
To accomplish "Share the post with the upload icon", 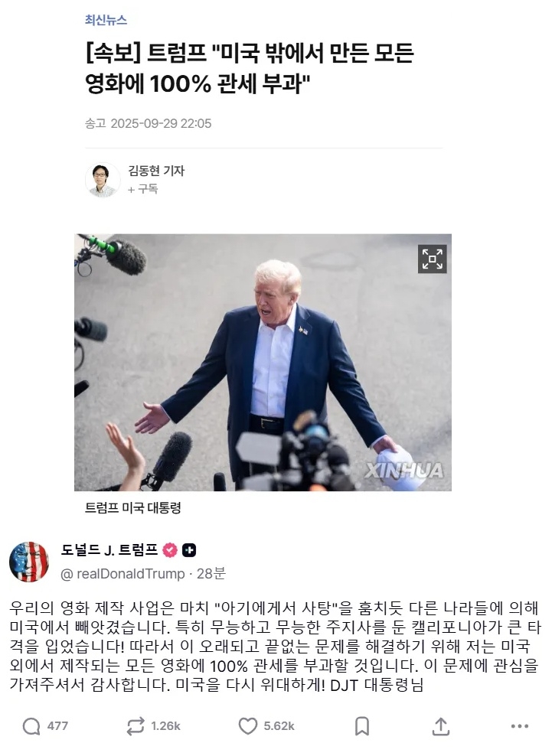I will 440,726.
